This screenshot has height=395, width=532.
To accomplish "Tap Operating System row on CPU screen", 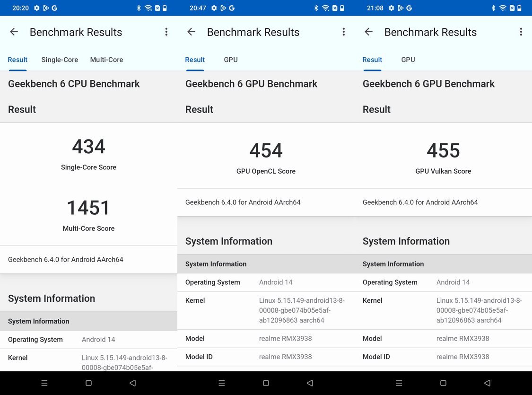I will (x=88, y=340).
